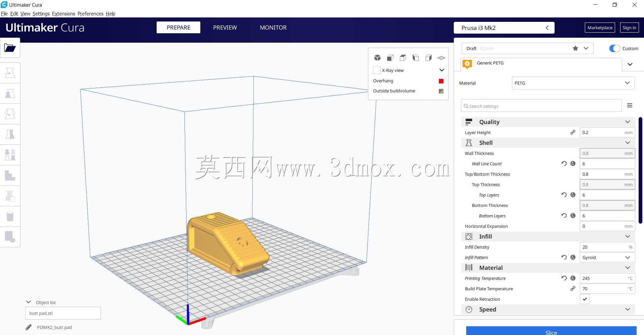Viewport: 644px width, 335px height.
Task: Click the Outside buildvolume color swatch
Action: click(441, 91)
